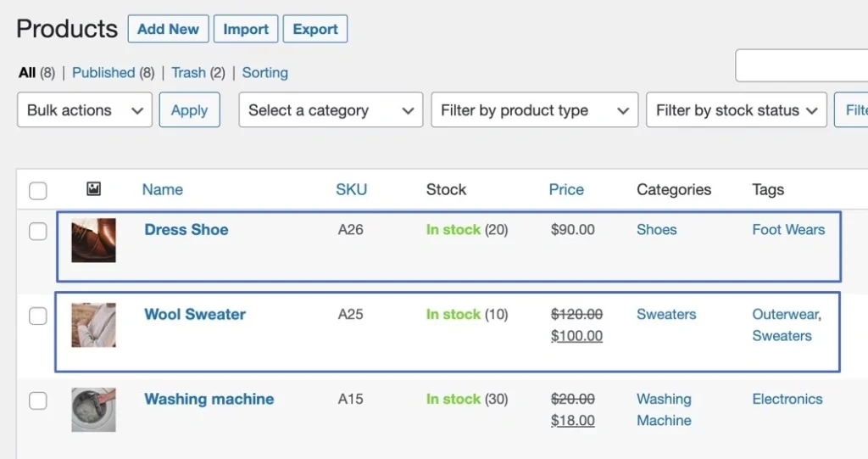
Task: Select the Wool Sweater row checkbox
Action: click(x=38, y=316)
